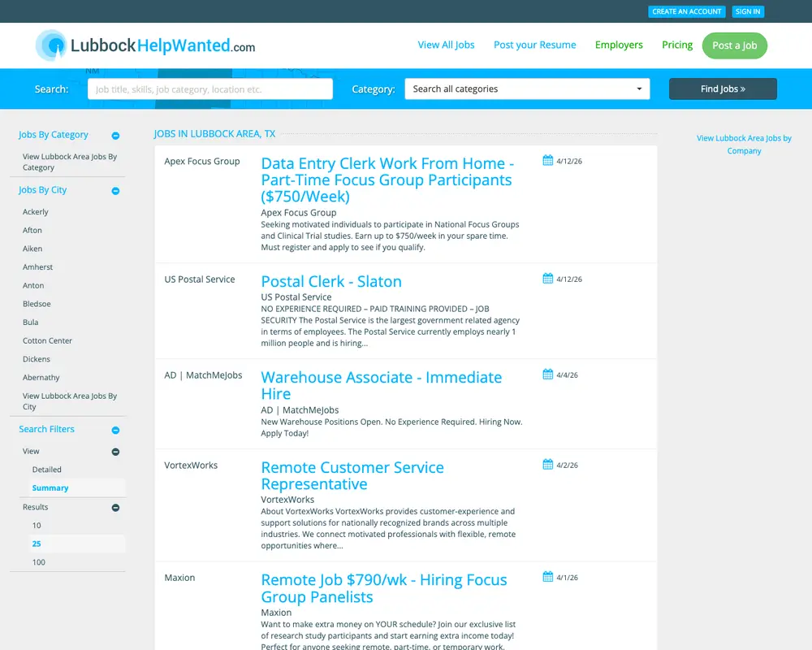Click the calendar icon next to 4/12/26 for Data Entry Clerk
The width and height of the screenshot is (812, 650).
(547, 160)
